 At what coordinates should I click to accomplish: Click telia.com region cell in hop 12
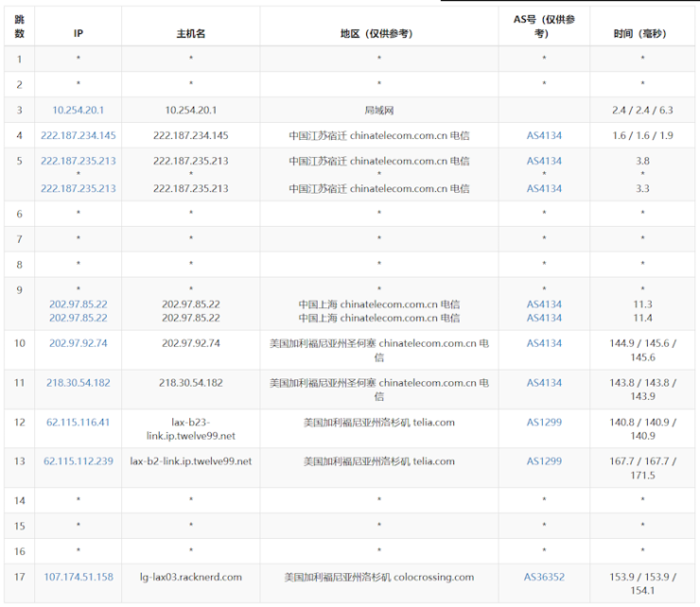pos(379,429)
